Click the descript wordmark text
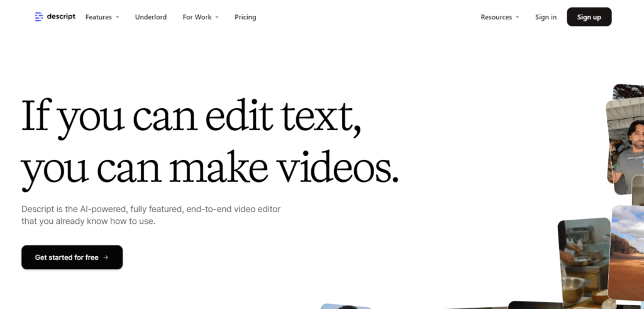Screen dimensions: 644x309 click(x=61, y=17)
